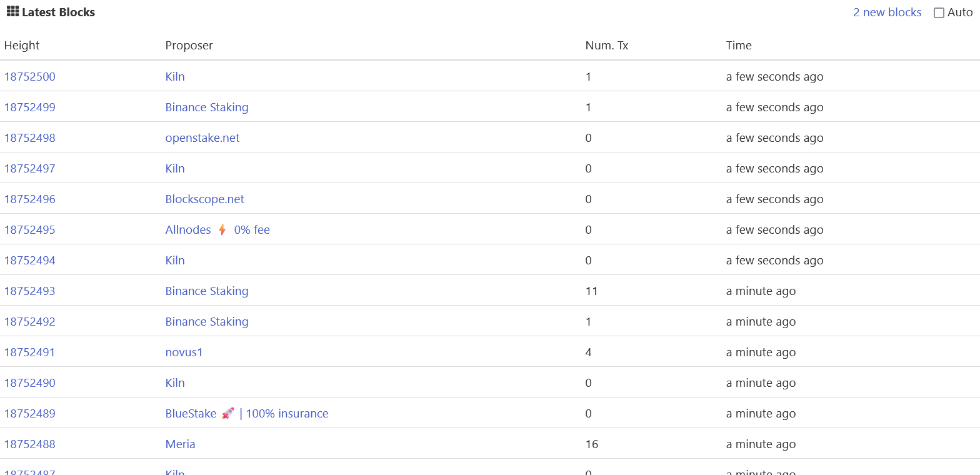Viewport: 980px width, 475px height.
Task: Open block height 18752488
Action: 30,444
